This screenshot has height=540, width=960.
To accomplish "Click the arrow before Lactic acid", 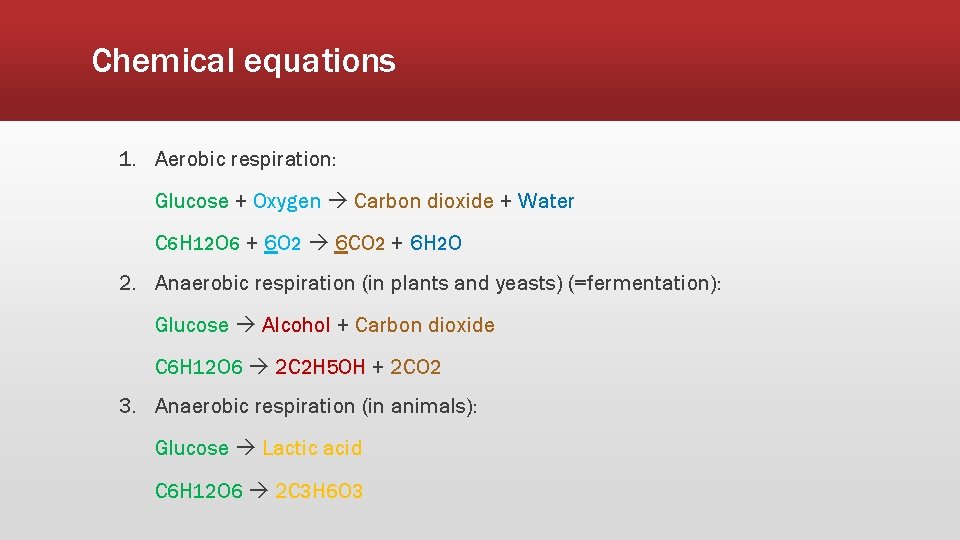I will click(246, 448).
